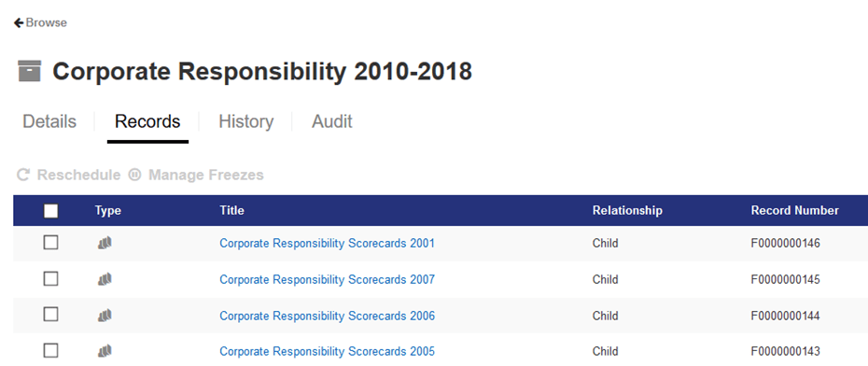The height and width of the screenshot is (366, 868).
Task: Open the History tab
Action: point(245,121)
